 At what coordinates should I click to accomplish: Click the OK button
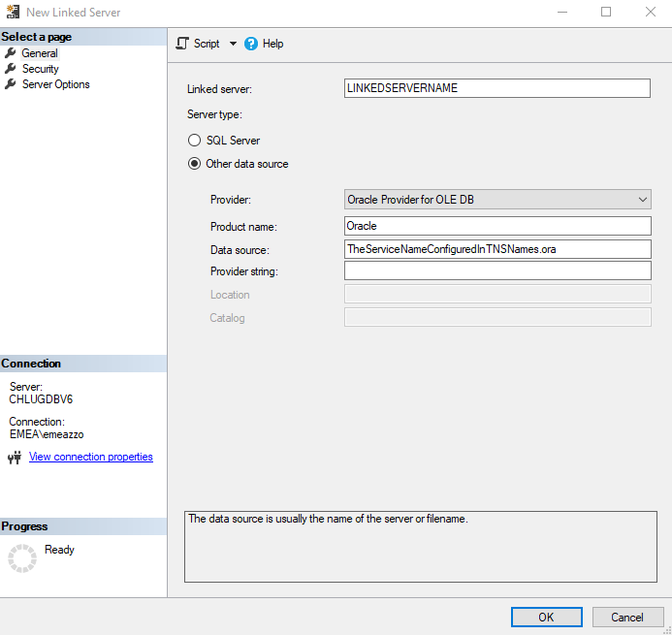547,617
